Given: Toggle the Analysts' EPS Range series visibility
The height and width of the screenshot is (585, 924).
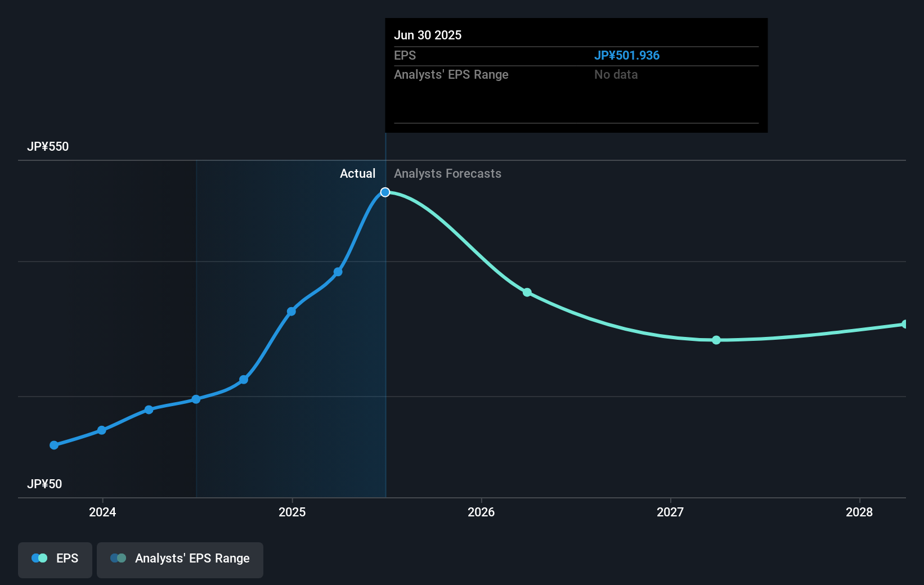Looking at the screenshot, I should 180,559.
